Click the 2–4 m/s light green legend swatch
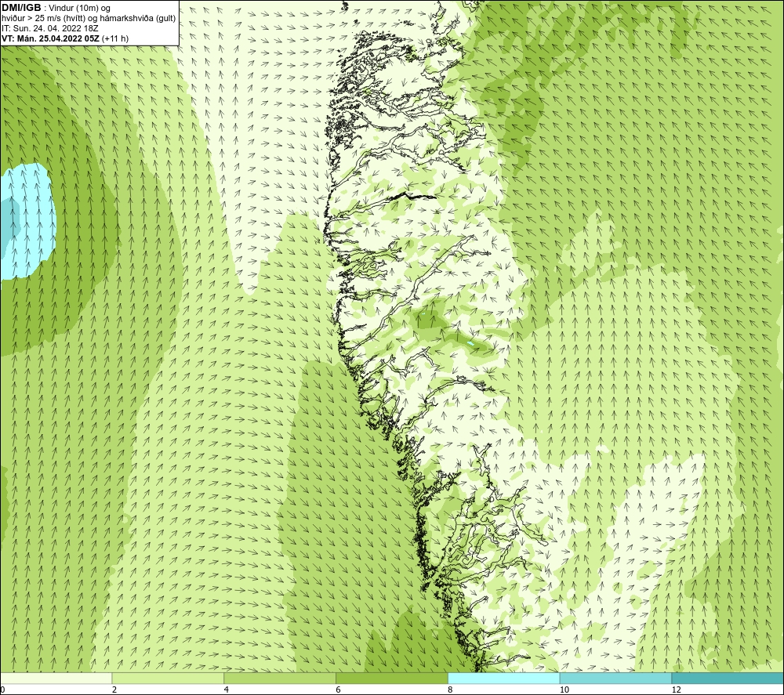Screen dimensions: 784x695 pos(168,678)
